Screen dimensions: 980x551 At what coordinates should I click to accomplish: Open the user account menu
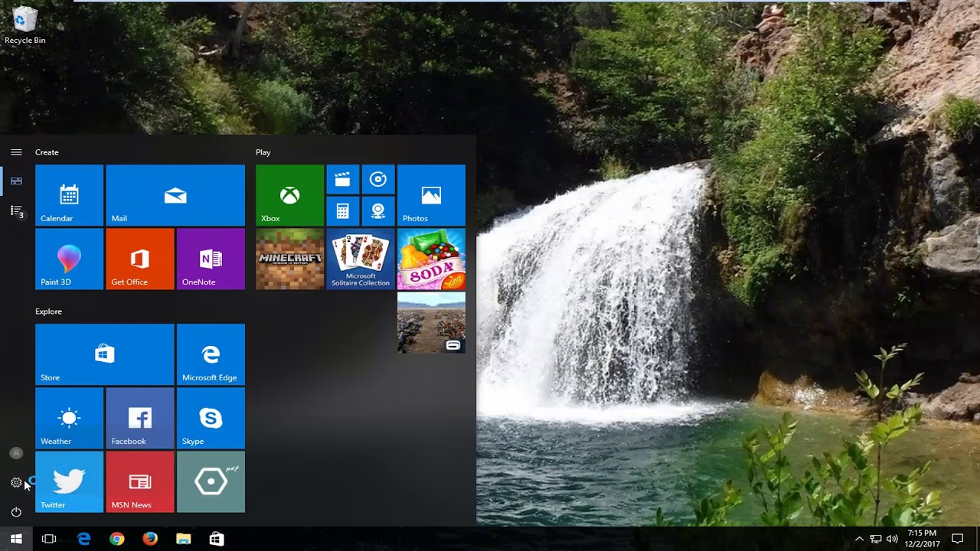[x=16, y=453]
